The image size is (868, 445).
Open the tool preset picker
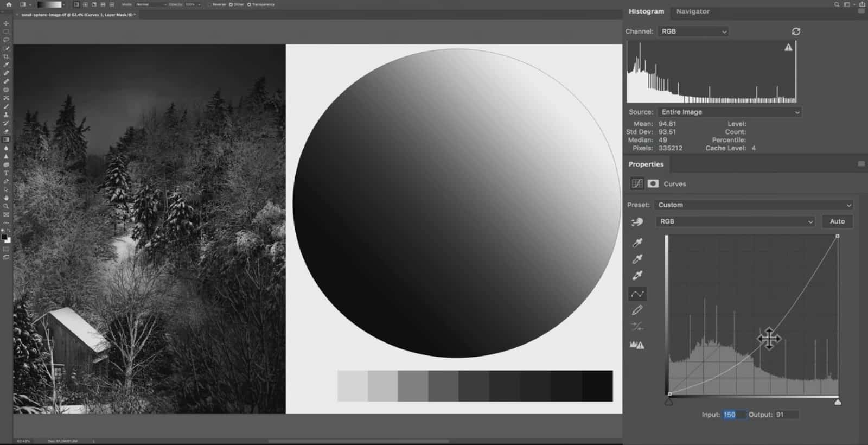click(x=25, y=4)
